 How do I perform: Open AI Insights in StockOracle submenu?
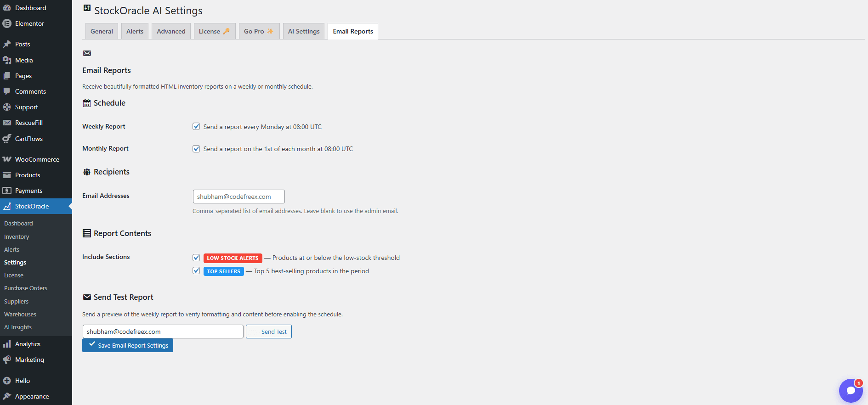18,327
